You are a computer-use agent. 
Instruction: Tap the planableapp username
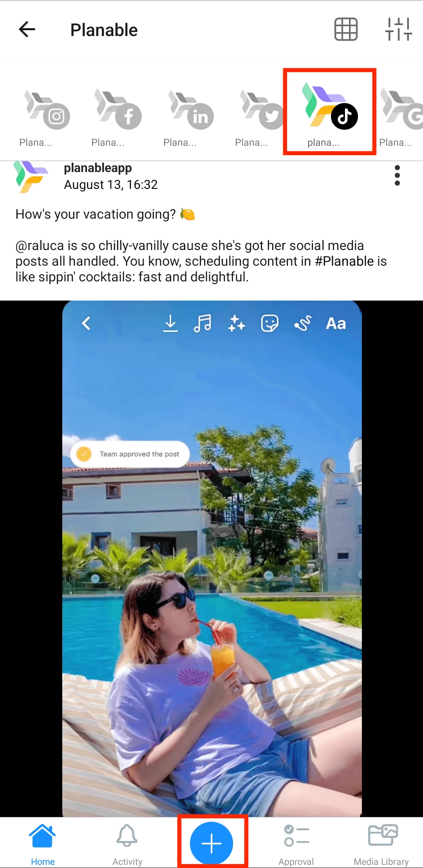(x=98, y=168)
